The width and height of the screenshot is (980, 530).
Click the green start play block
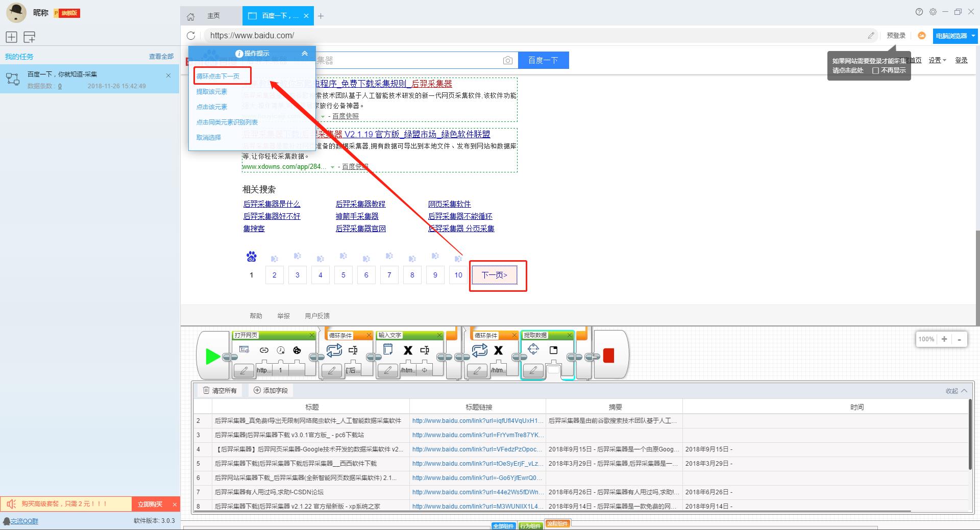click(x=212, y=356)
